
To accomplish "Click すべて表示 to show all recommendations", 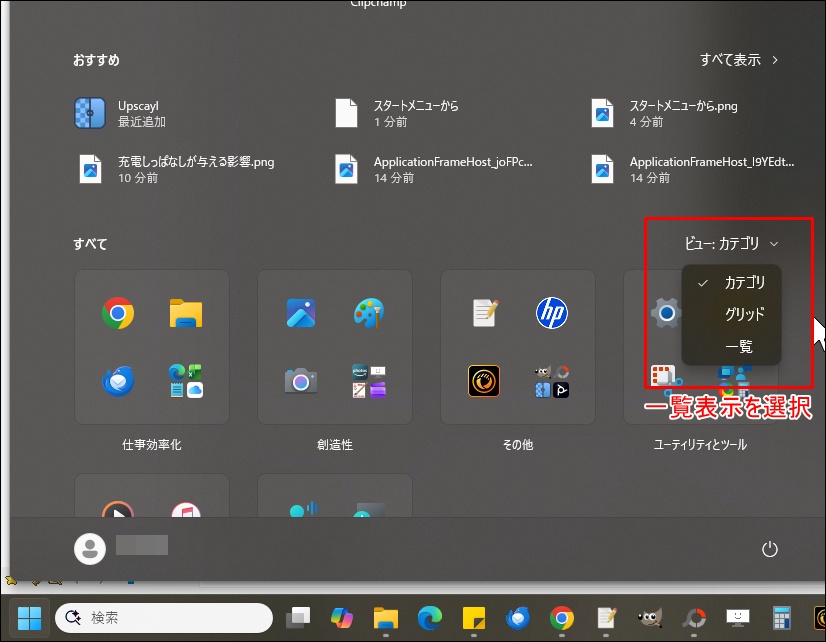I will pyautogui.click(x=739, y=60).
